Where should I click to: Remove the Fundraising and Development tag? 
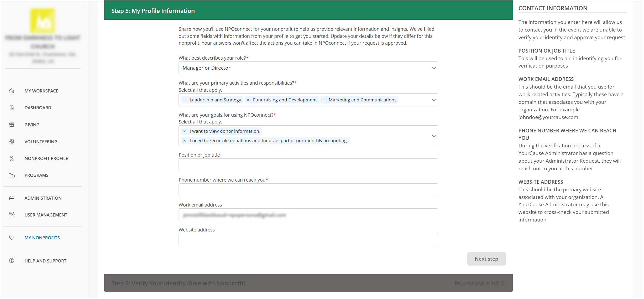[248, 100]
